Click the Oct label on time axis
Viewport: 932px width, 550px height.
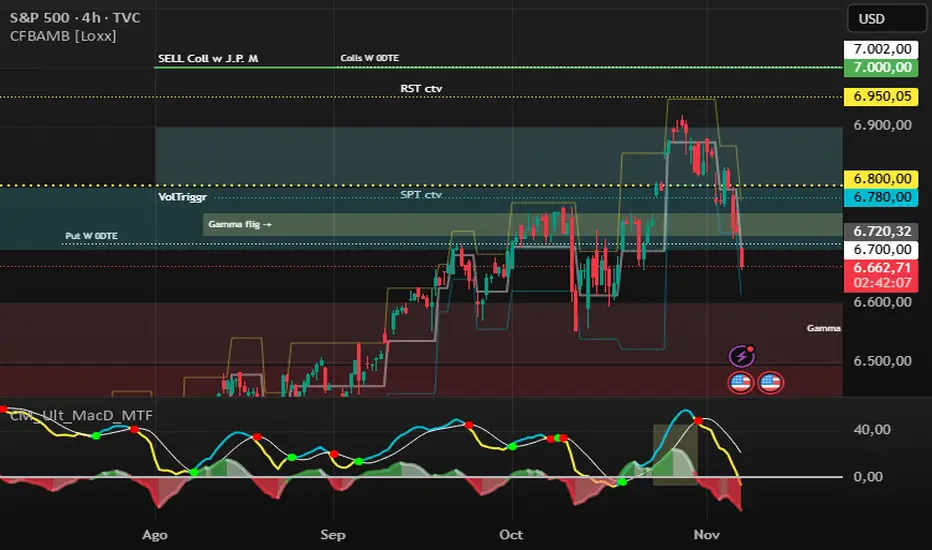tap(511, 535)
